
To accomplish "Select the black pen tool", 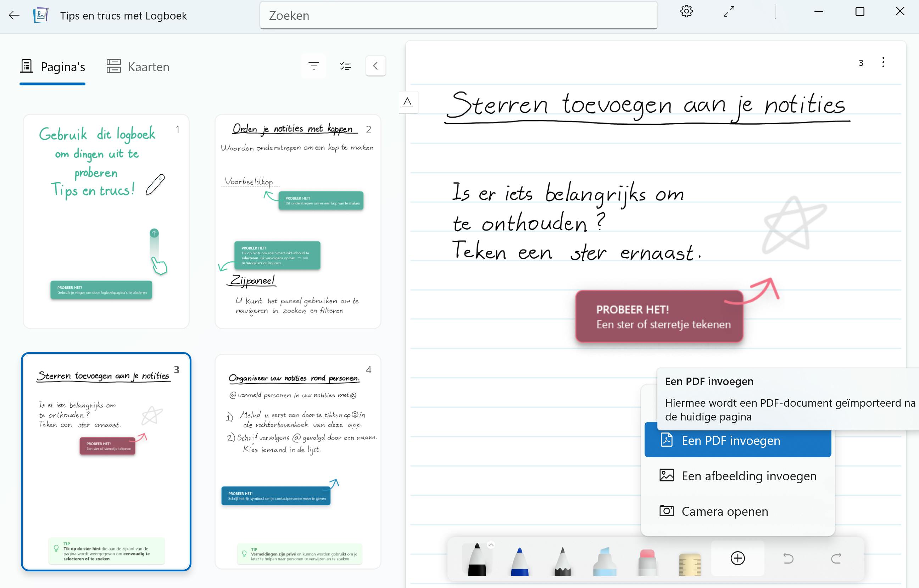I will click(x=477, y=559).
